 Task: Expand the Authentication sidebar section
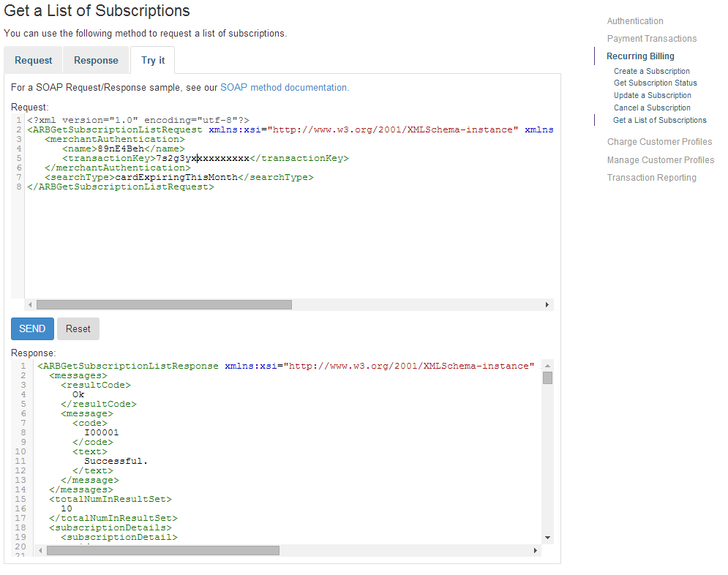(635, 21)
